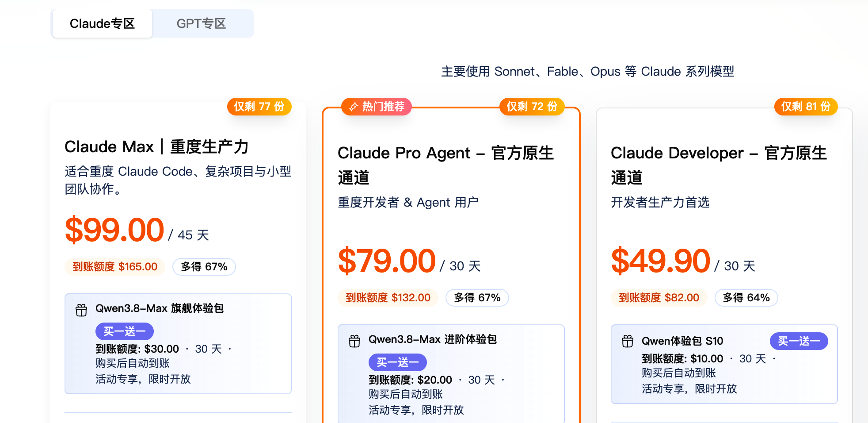The width and height of the screenshot is (868, 423).
Task: Click the 到账额度 $82.00 pill
Action: 659,298
